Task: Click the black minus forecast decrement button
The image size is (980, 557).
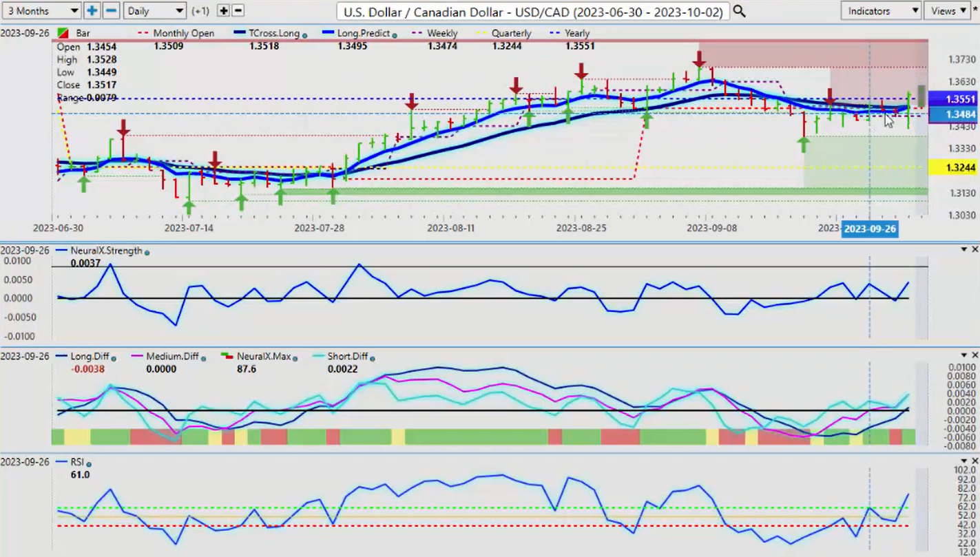Action: coord(238,10)
